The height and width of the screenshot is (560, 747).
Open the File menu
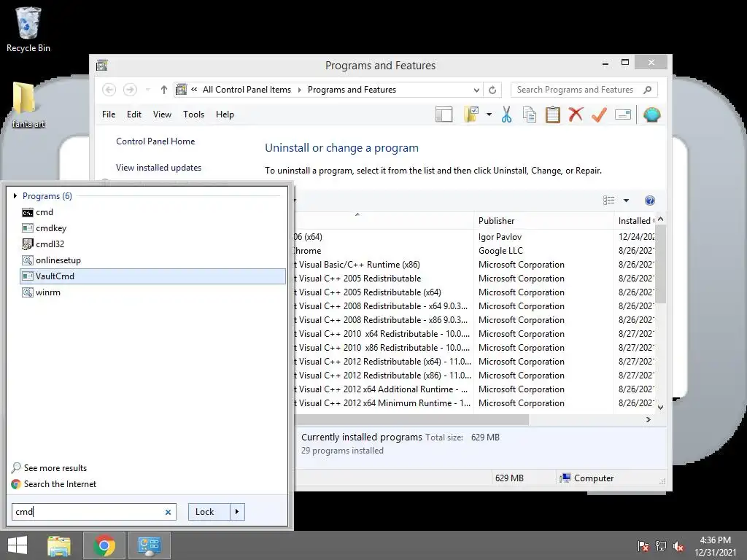pos(109,114)
